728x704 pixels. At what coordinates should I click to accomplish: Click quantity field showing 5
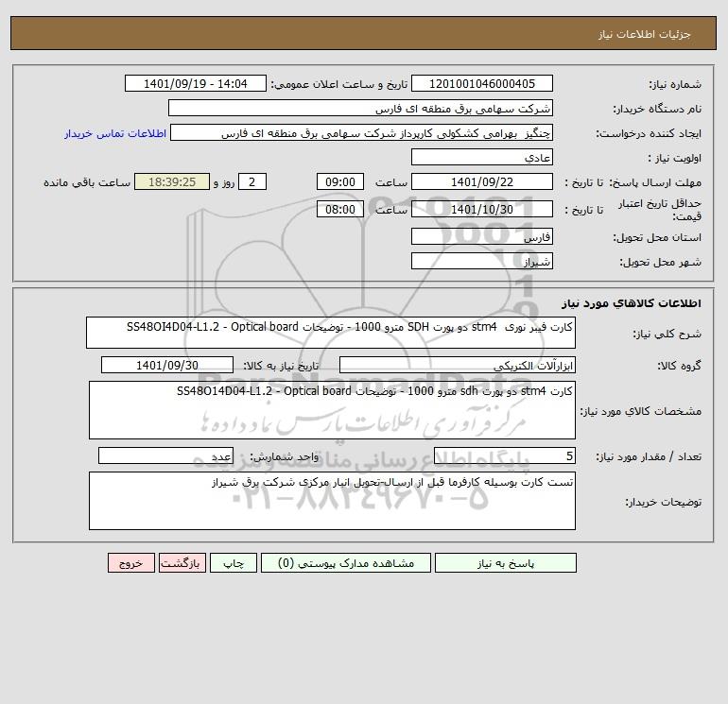(x=505, y=455)
